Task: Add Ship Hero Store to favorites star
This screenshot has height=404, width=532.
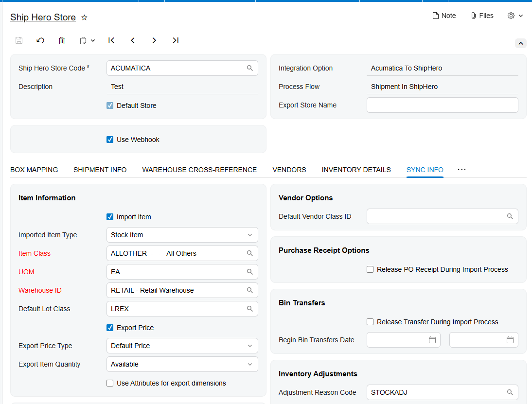Action: coord(85,18)
